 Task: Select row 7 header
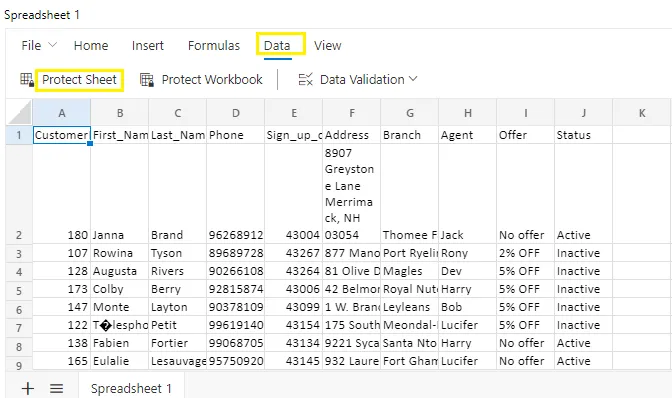coord(19,325)
